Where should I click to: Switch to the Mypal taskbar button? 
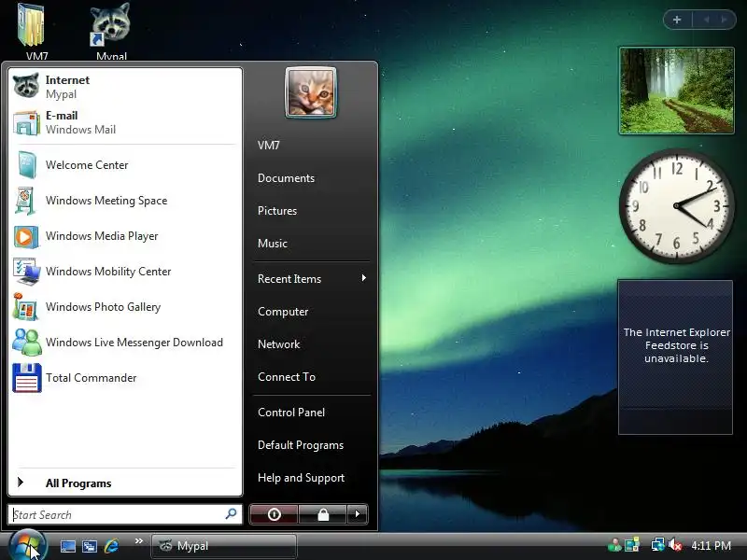224,546
